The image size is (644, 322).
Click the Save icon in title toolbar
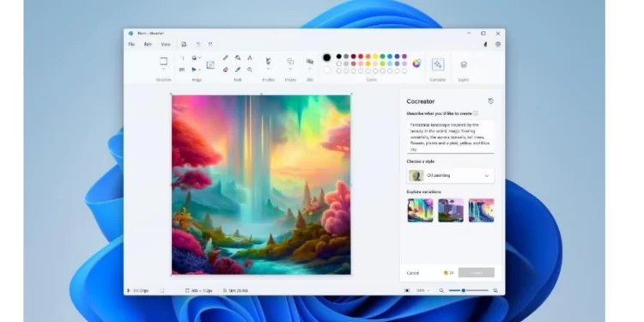point(184,45)
